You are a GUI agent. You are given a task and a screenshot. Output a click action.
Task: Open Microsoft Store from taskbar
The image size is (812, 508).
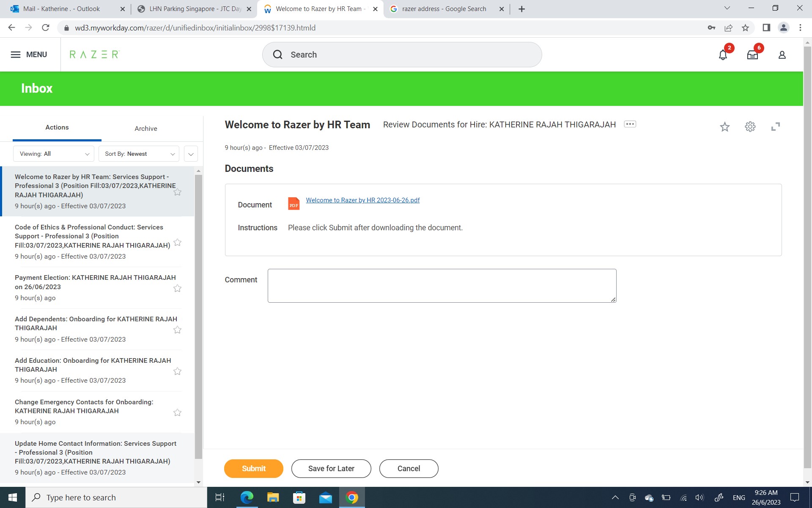point(299,497)
